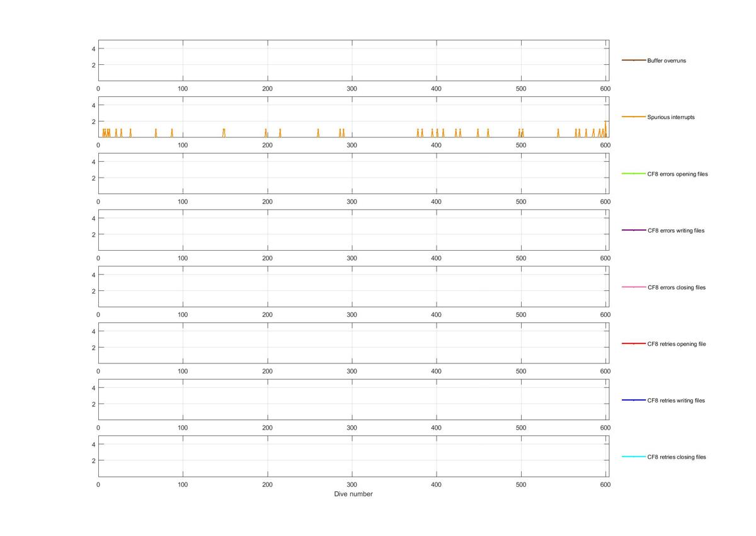This screenshot has height=536, width=756.
Task: Click the orange spike near dive 87
Action: click(x=172, y=133)
